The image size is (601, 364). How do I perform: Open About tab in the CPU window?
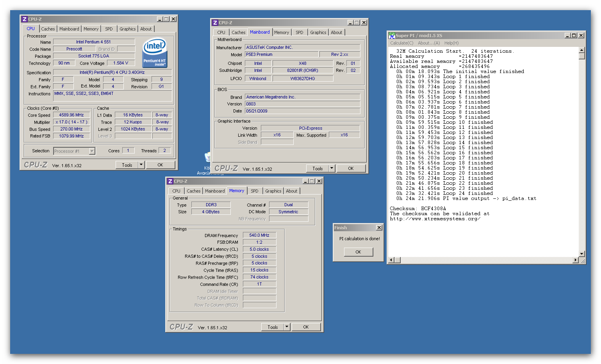pos(146,29)
